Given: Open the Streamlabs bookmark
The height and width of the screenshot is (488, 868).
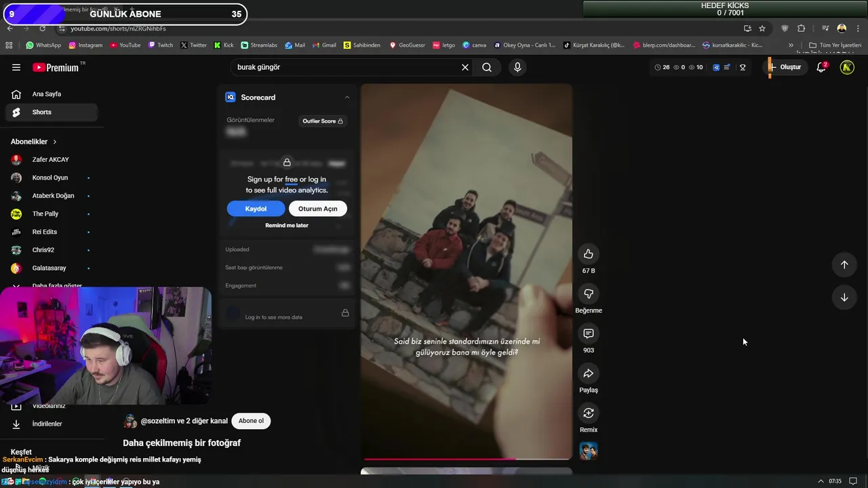Looking at the screenshot, I should [259, 45].
